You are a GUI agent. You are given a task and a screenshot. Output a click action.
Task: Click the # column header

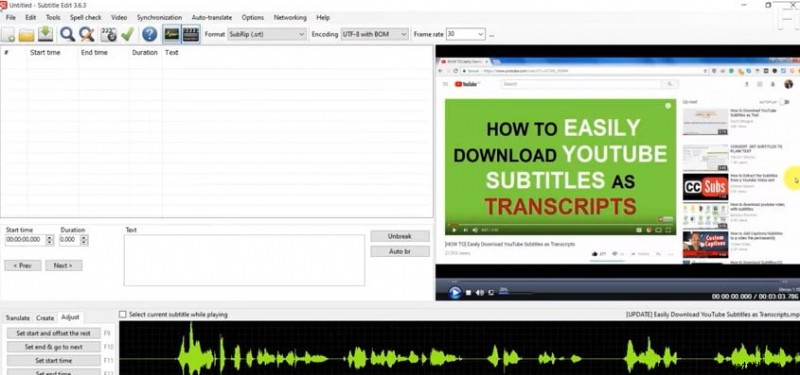6,52
